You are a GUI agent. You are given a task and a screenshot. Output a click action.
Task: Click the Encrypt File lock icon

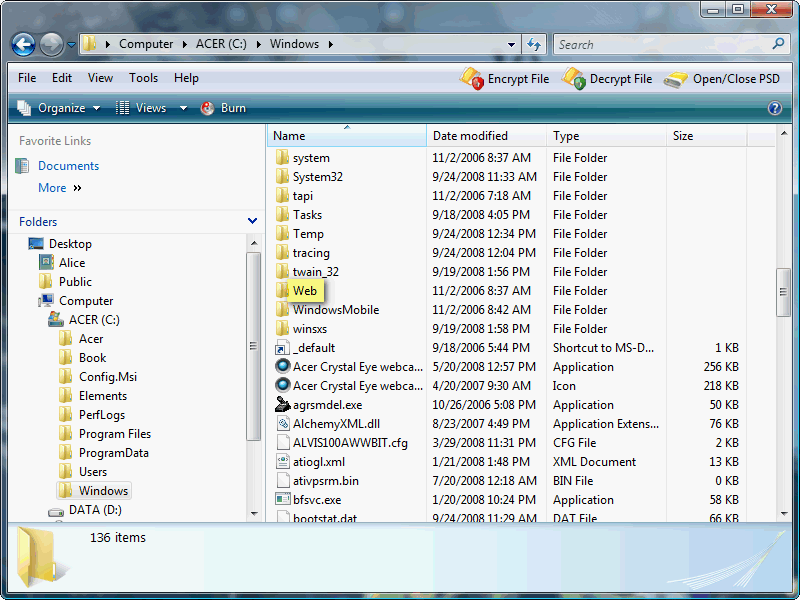(x=471, y=79)
